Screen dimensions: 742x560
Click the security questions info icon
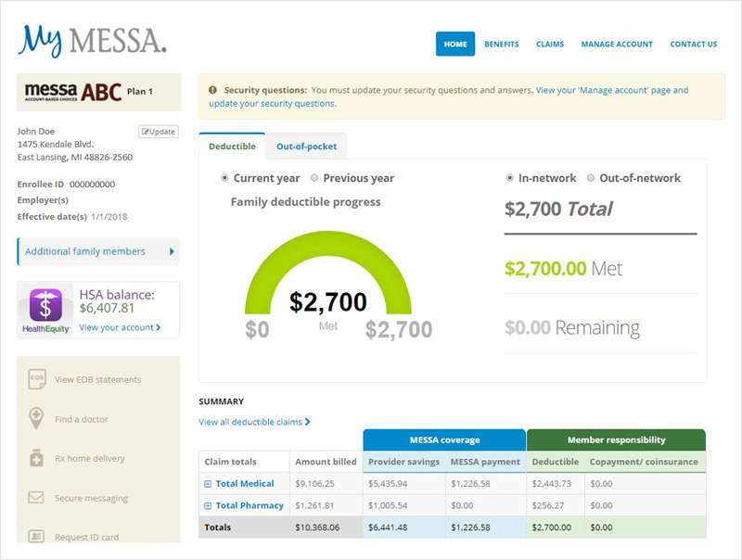click(x=213, y=90)
